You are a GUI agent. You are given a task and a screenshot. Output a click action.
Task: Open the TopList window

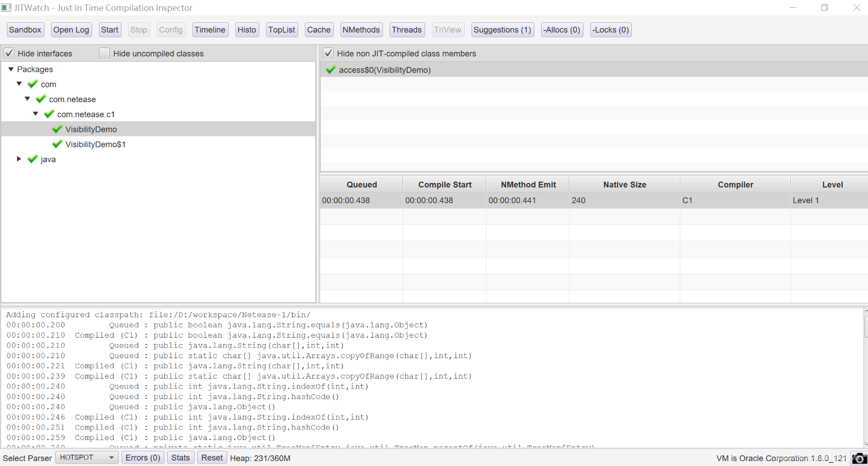pyautogui.click(x=282, y=30)
